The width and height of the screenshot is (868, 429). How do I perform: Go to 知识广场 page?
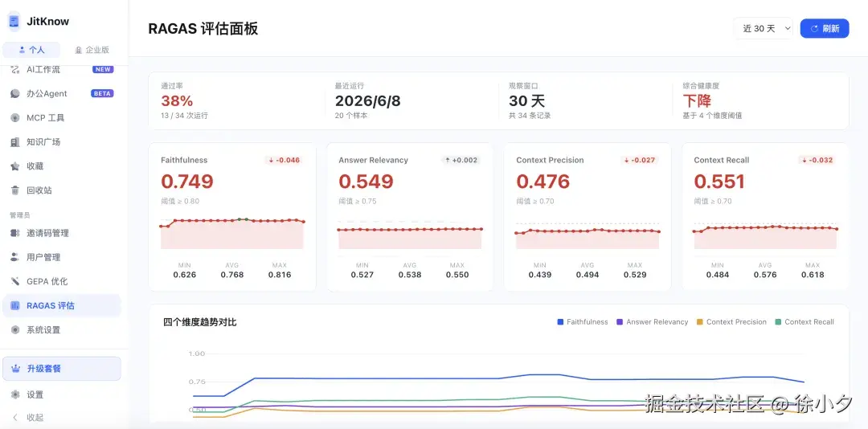[62, 142]
